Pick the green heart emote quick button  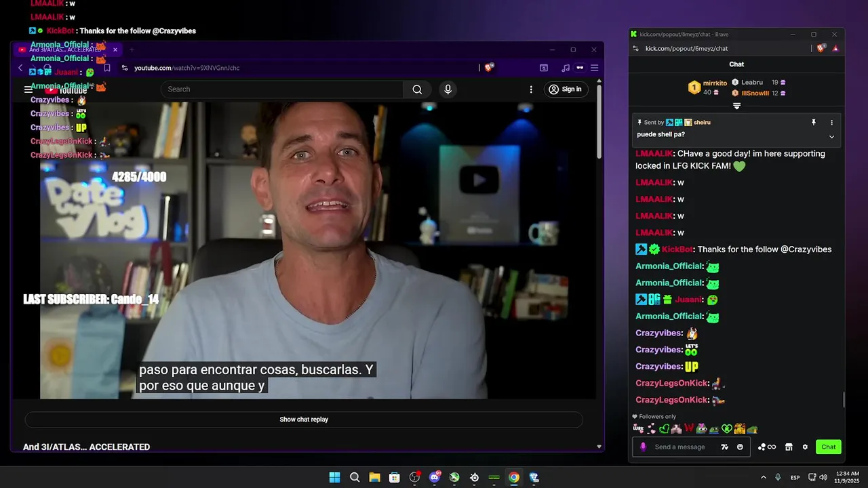(665, 428)
